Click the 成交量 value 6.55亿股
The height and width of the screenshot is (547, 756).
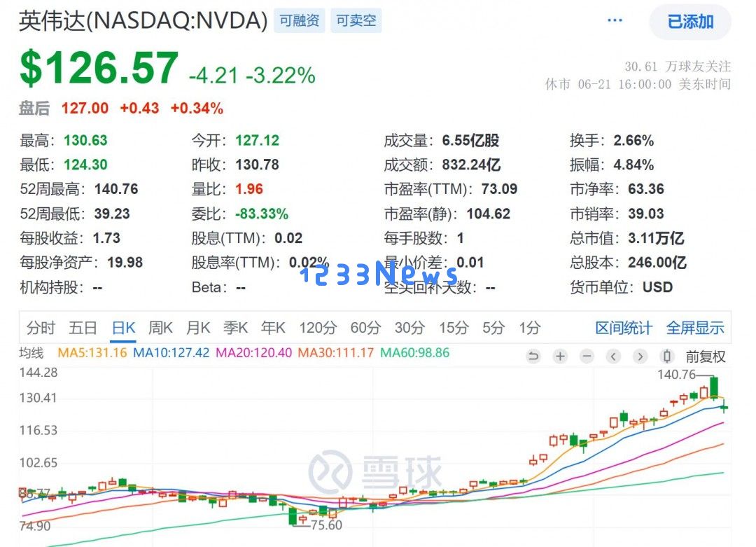[470, 140]
